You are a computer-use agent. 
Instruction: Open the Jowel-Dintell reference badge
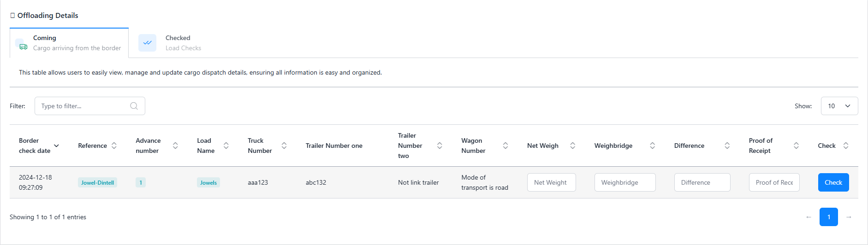(x=97, y=183)
